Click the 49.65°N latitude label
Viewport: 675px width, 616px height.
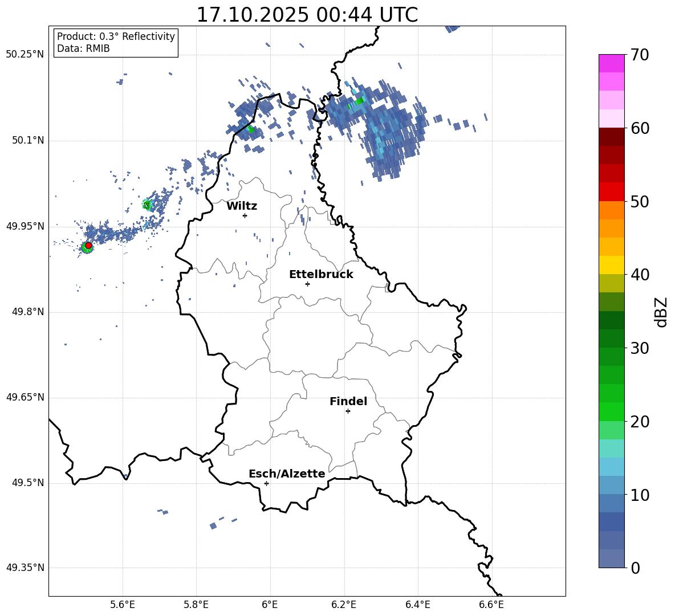(25, 397)
